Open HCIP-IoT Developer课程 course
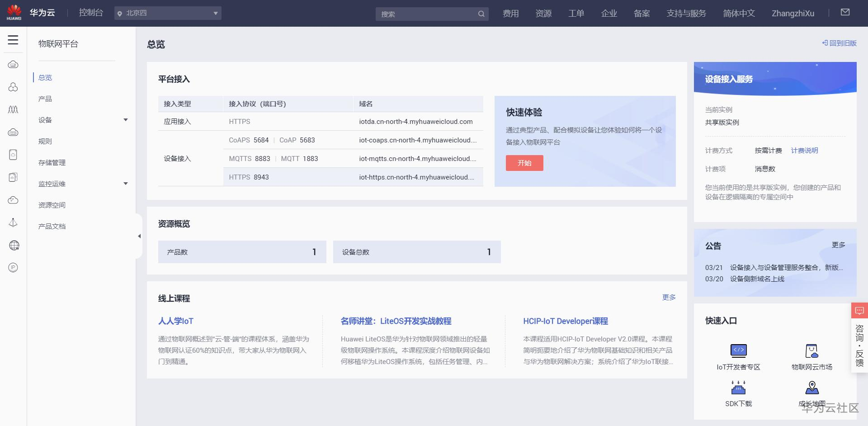 (566, 321)
